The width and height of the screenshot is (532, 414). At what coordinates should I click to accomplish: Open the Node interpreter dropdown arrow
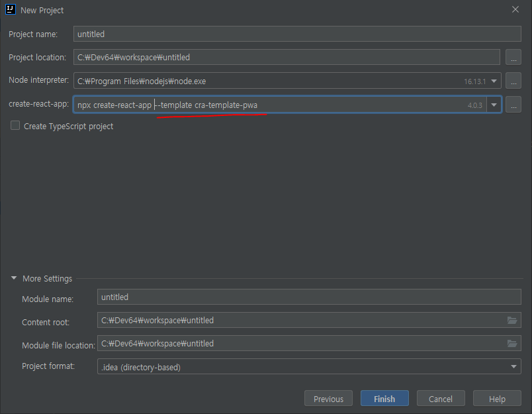click(494, 81)
